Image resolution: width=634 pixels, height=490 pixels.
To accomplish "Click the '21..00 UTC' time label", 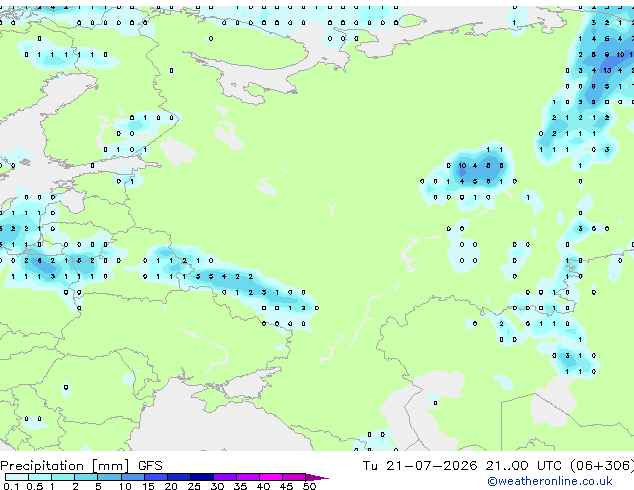I will [x=524, y=465].
